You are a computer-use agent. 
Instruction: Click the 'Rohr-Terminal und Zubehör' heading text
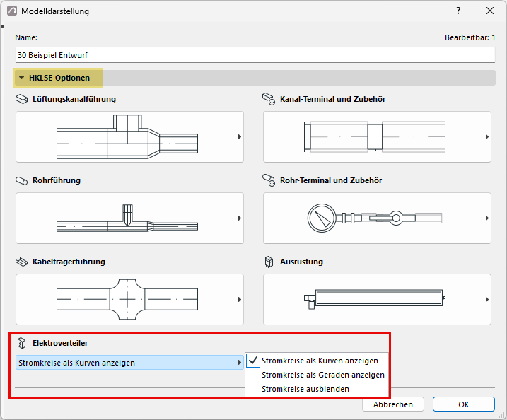click(331, 180)
